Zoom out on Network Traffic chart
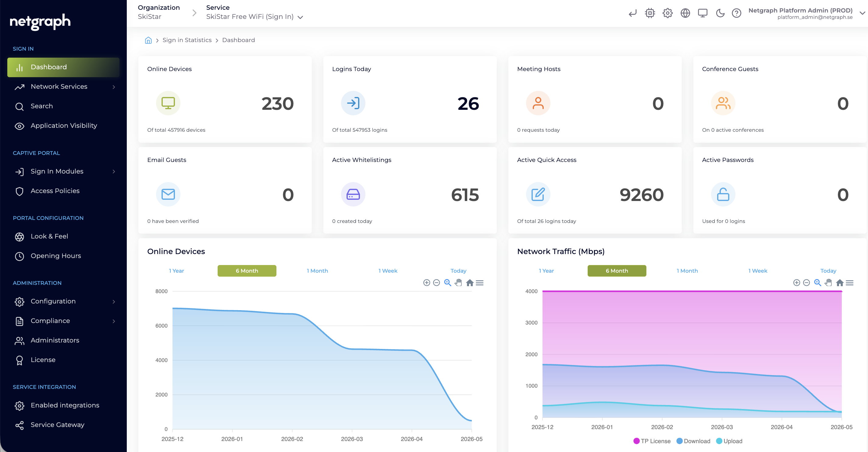This screenshot has width=868, height=452. click(806, 283)
